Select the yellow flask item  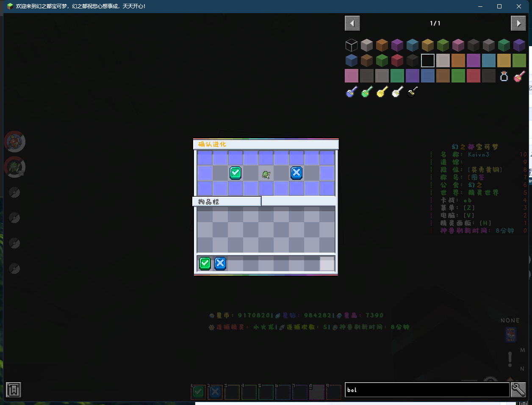coord(382,91)
